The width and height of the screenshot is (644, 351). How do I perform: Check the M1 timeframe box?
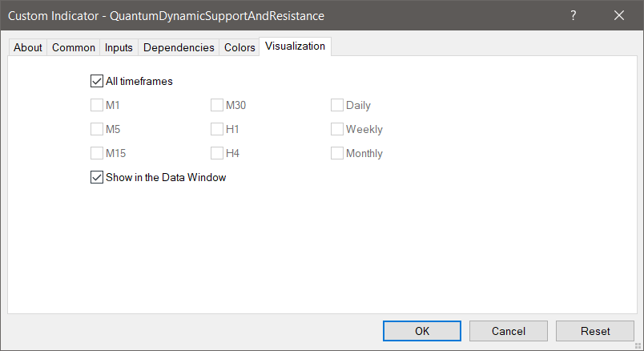[97, 105]
